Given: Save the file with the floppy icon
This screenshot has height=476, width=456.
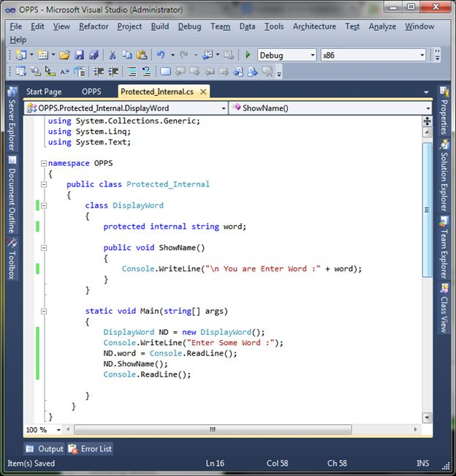Looking at the screenshot, I should click(79, 55).
